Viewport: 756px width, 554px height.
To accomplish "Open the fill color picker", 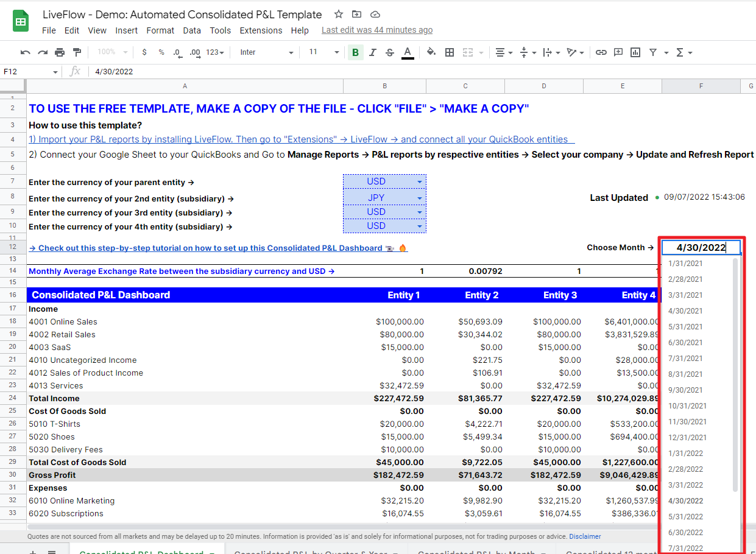I will coord(431,52).
